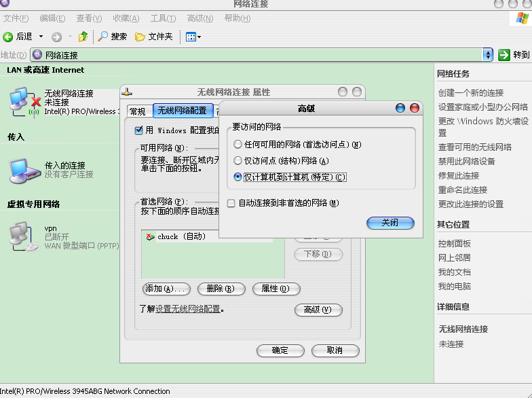Screen dimensions: 532x398
Task: Click the 网络任务 panel header
Action: click(453, 73)
